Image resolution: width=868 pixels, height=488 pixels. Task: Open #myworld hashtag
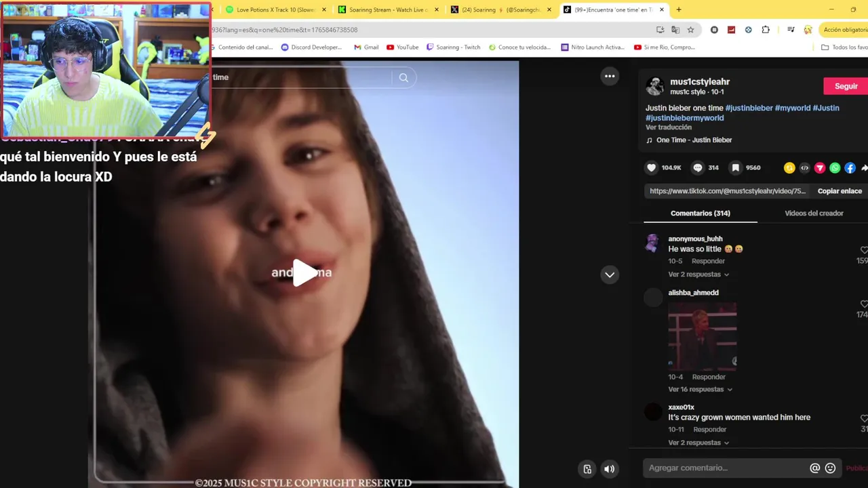click(x=793, y=108)
